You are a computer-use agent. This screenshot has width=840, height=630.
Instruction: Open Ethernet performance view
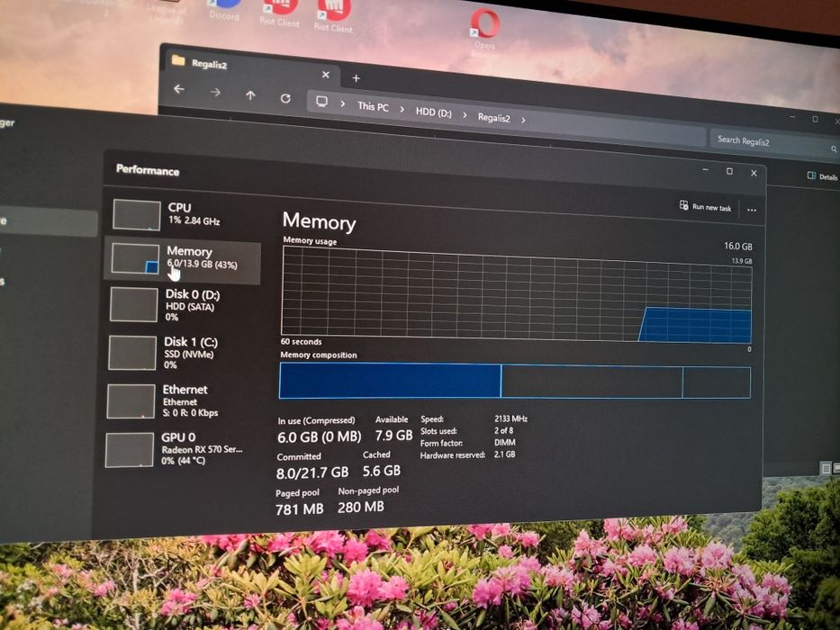[179, 400]
